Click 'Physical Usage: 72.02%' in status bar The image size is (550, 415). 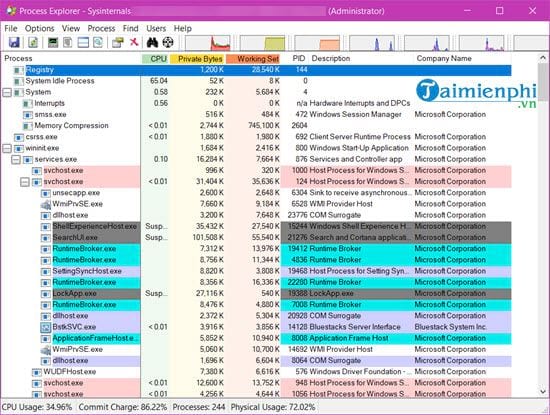tap(273, 407)
